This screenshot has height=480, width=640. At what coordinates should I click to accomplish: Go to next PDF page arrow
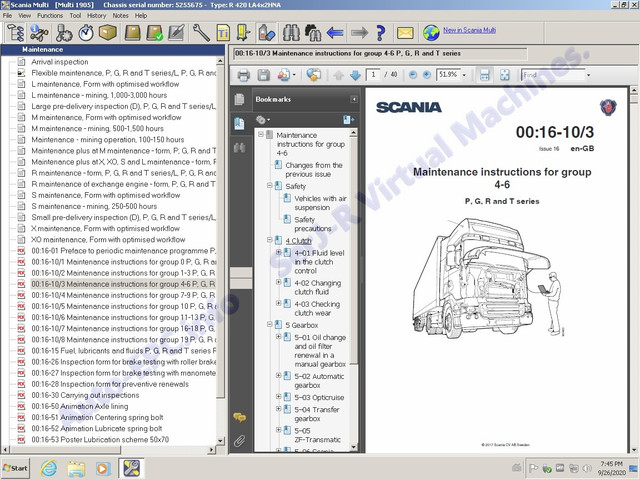356,75
